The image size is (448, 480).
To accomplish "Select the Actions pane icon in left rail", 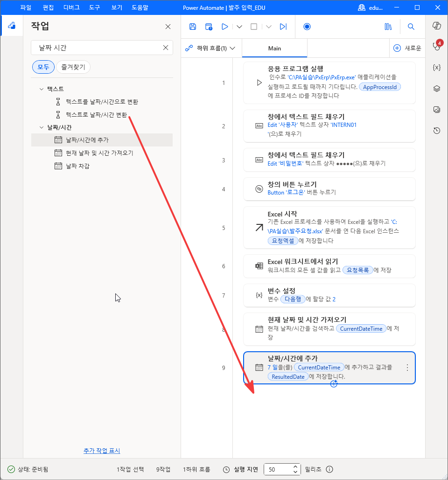I will (12, 26).
